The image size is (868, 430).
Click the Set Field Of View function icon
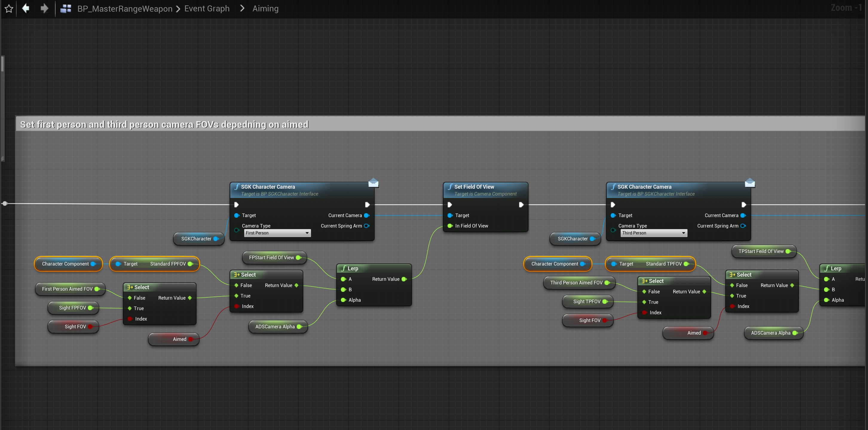click(x=450, y=187)
